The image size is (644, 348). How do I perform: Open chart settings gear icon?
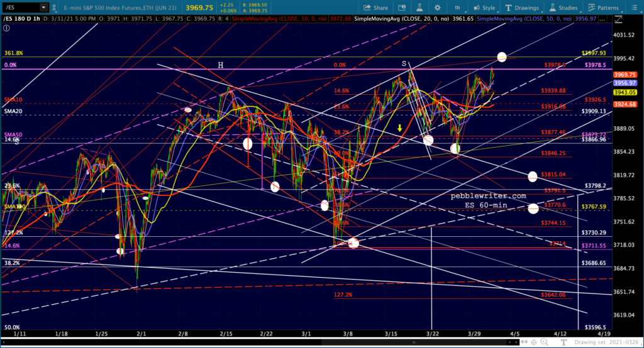[x=438, y=8]
